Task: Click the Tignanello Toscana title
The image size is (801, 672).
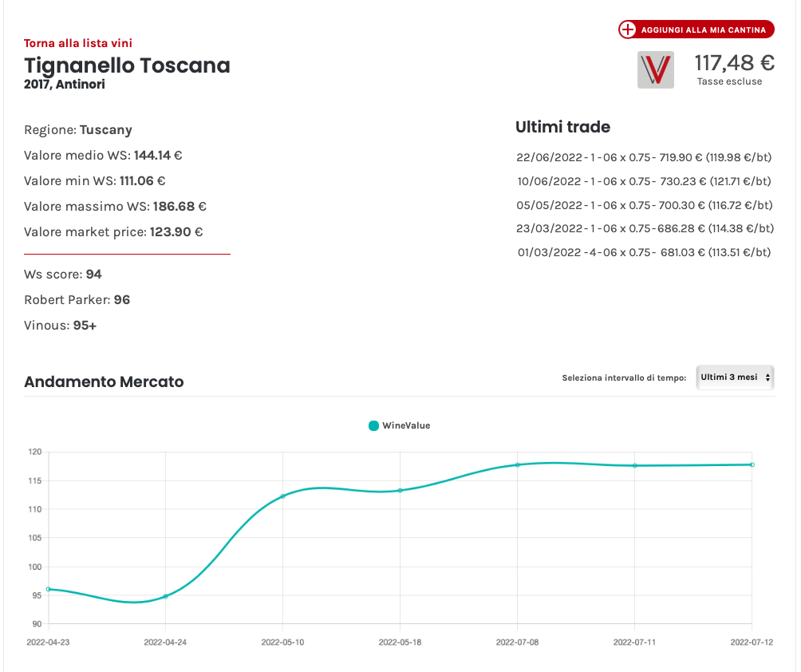Action: 127,65
